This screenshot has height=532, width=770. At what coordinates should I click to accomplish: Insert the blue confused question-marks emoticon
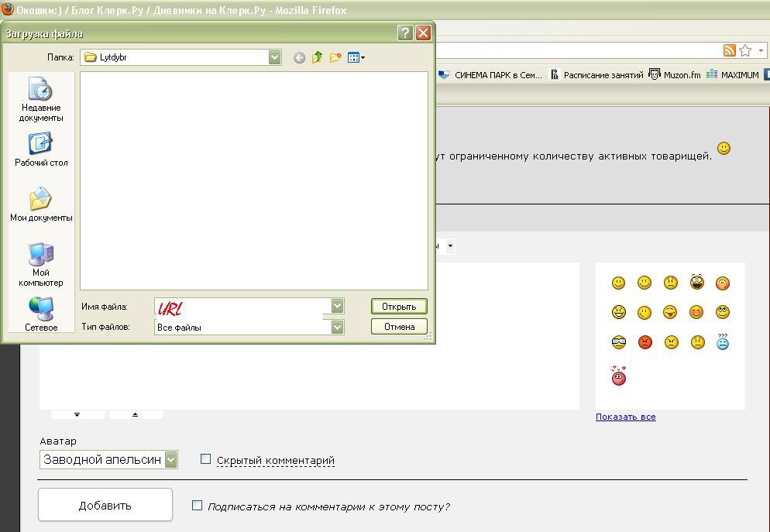click(x=723, y=341)
